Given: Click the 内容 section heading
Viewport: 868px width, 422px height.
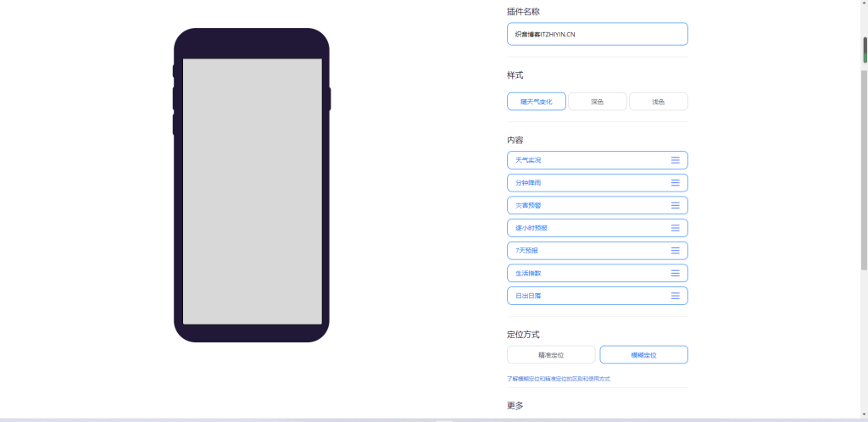Looking at the screenshot, I should [515, 140].
